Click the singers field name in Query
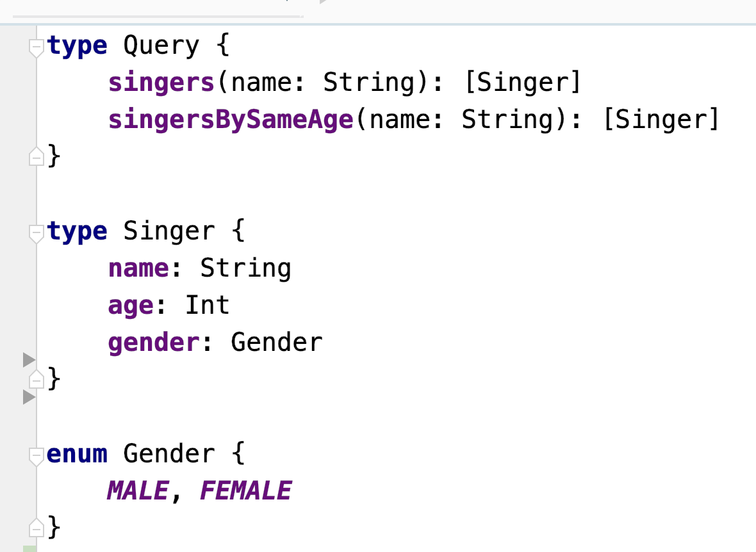Viewport: 756px width, 552px height. [161, 83]
